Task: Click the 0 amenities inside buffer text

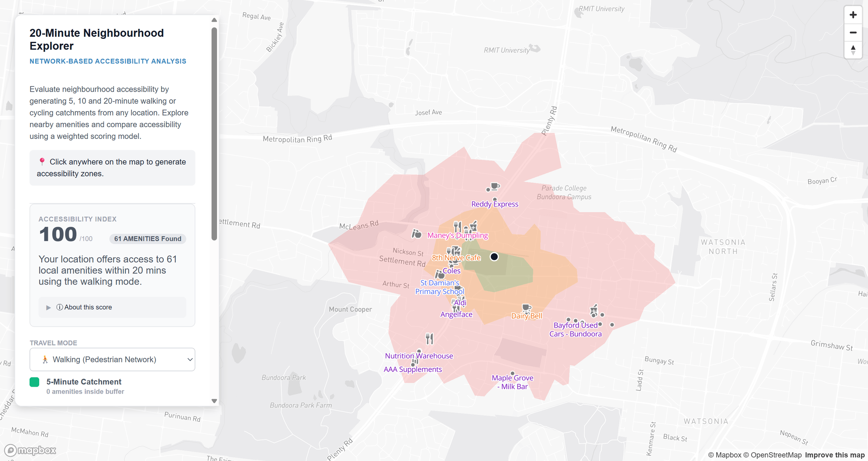Action: tap(85, 392)
